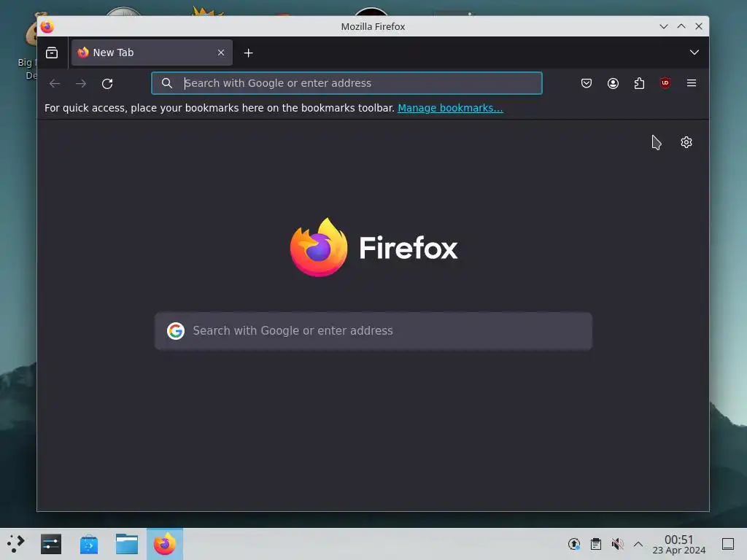Open the hamburger application menu
This screenshot has width=747, height=560.
(x=692, y=83)
